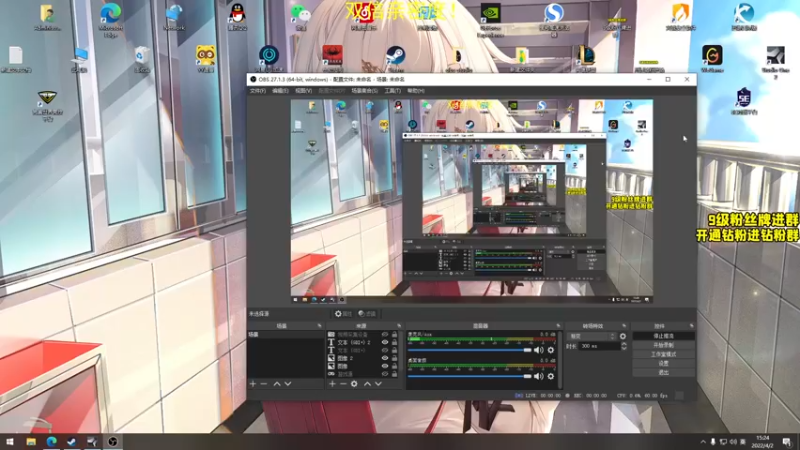800x450 pixels.
Task: Toggle the lock on the 视频采集设备 source
Action: tap(394, 335)
